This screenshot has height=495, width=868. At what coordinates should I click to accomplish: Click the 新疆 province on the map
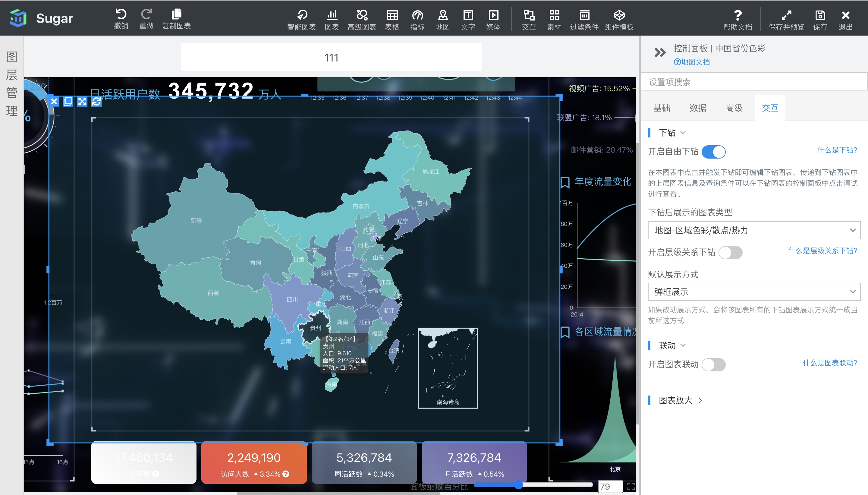[196, 221]
